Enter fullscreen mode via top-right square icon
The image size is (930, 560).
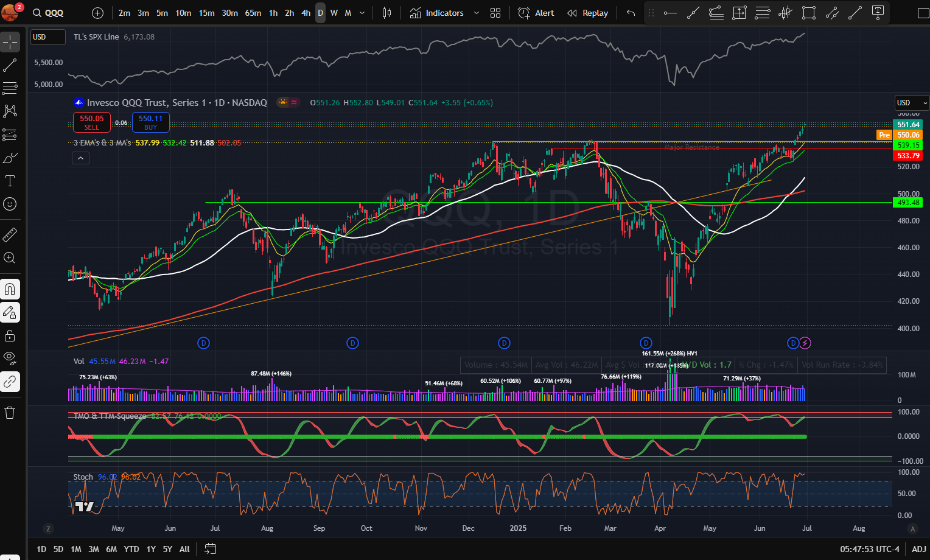click(923, 13)
